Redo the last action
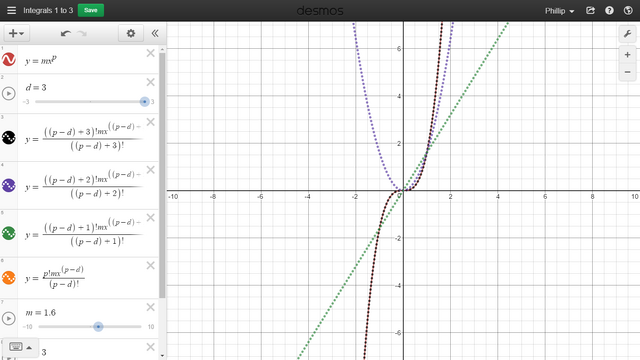This screenshot has width=640, height=360. tap(82, 33)
